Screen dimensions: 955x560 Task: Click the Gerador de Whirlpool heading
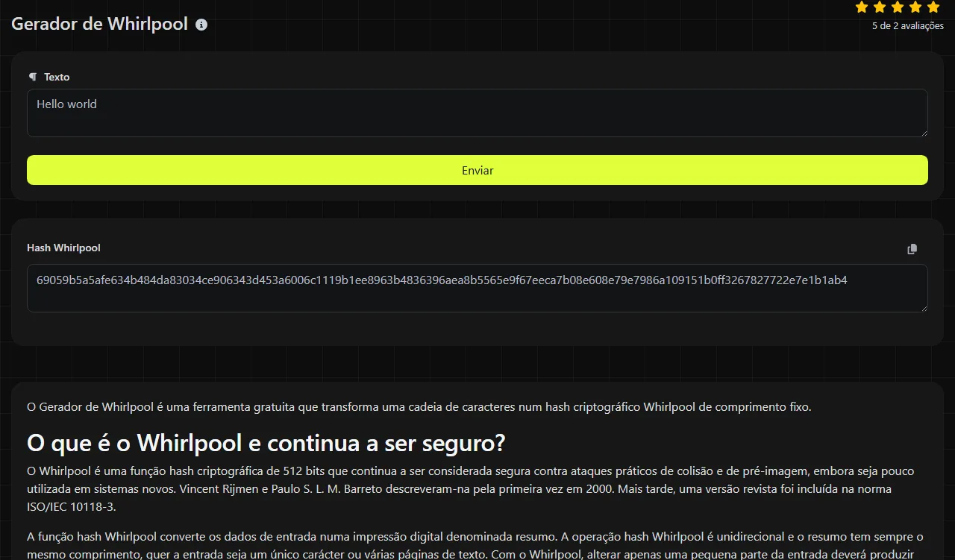point(99,24)
